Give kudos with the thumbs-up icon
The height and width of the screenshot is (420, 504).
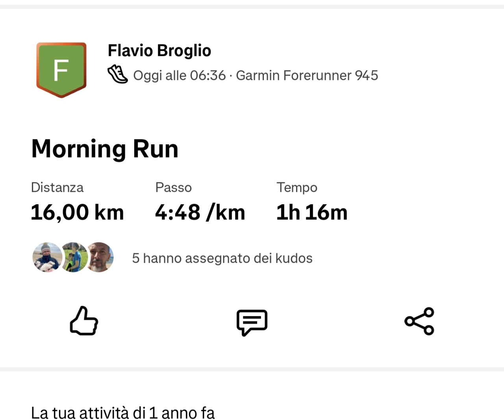pyautogui.click(x=84, y=321)
